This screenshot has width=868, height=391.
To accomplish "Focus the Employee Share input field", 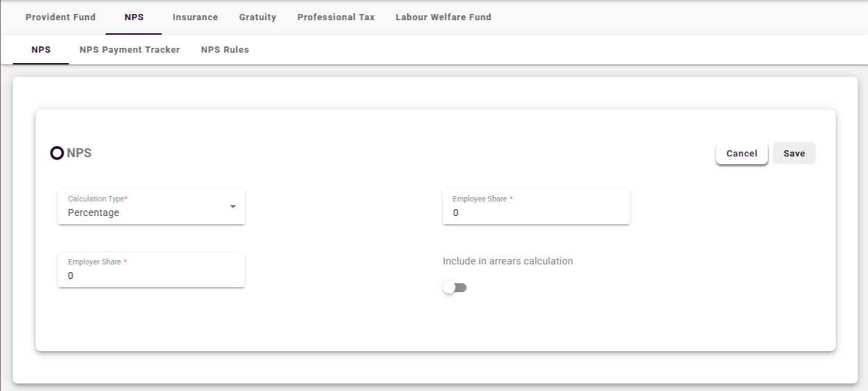I will pos(535,213).
